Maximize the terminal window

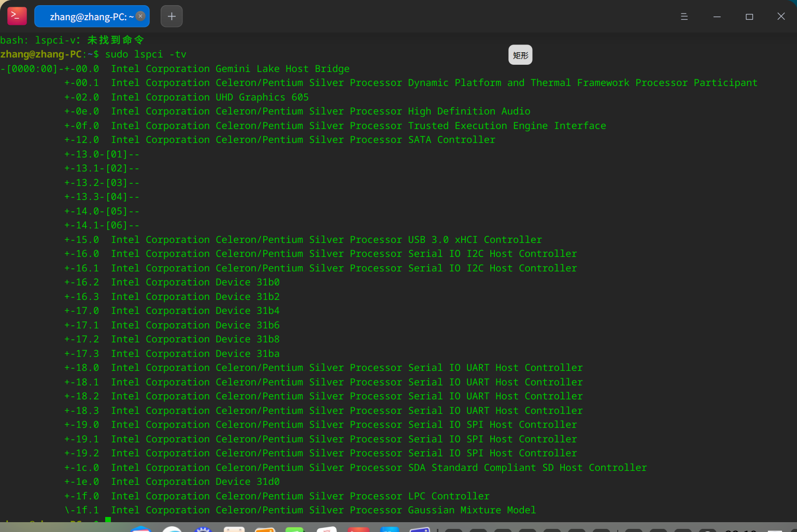tap(749, 16)
